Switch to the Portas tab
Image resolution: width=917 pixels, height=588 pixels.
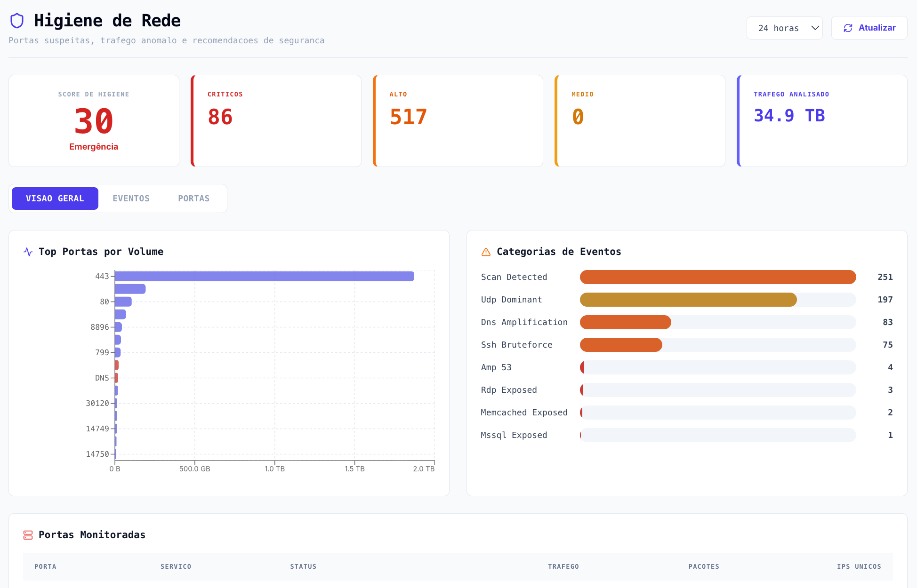click(x=193, y=198)
